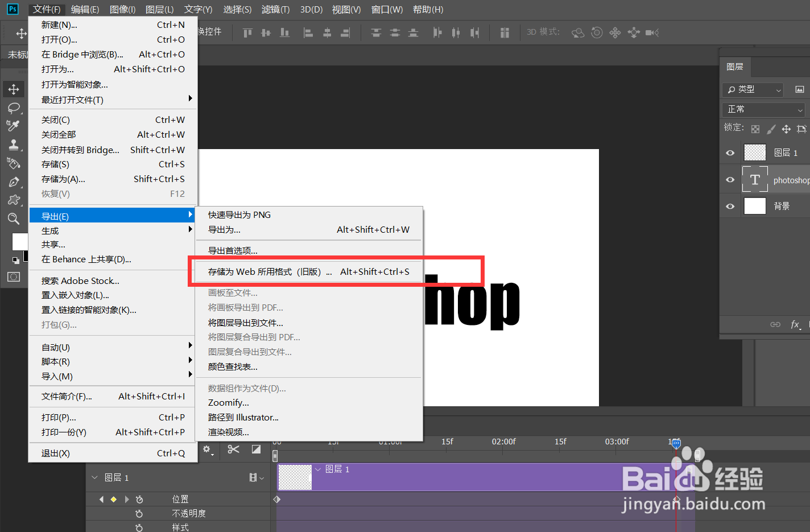Select the Custom Shape tool
This screenshot has height=532, width=810.
(x=14, y=200)
